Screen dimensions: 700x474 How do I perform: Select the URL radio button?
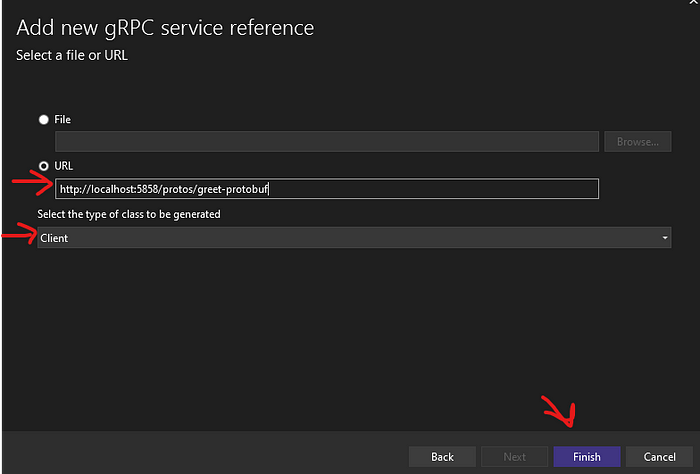(x=43, y=166)
